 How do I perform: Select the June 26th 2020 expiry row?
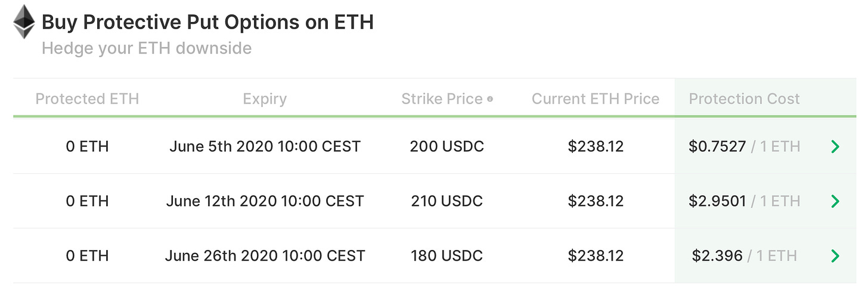(434, 256)
